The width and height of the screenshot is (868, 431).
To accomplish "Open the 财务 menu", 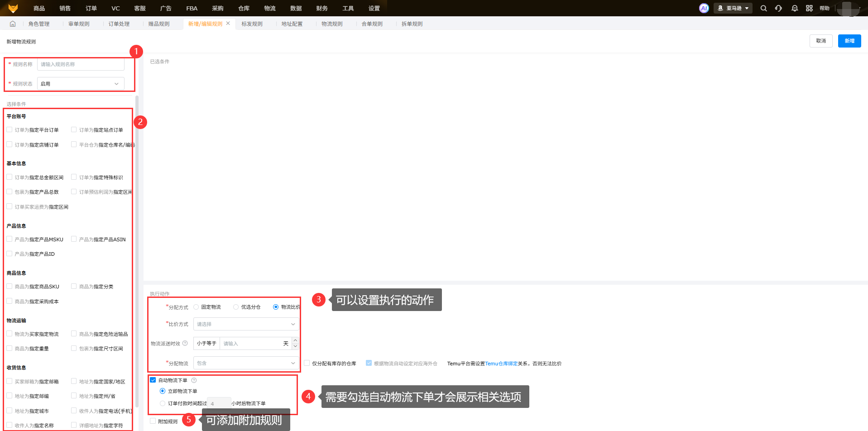I will click(322, 8).
